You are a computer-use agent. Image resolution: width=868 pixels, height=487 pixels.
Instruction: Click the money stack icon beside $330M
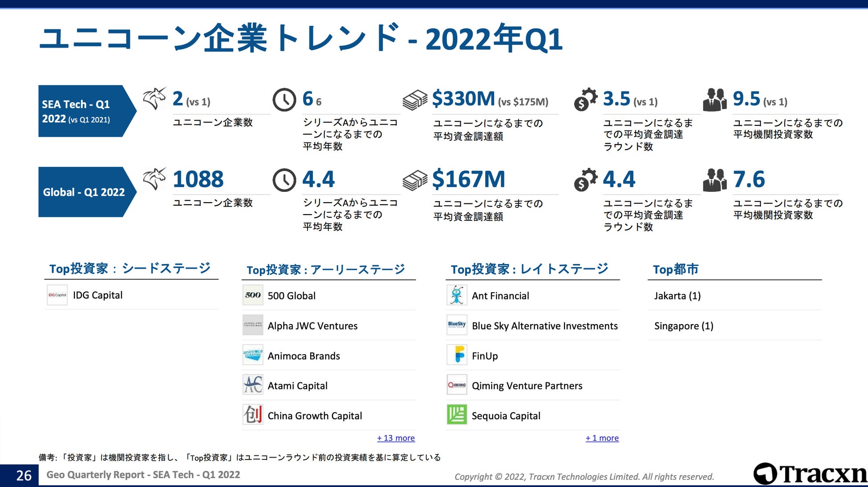click(x=414, y=100)
